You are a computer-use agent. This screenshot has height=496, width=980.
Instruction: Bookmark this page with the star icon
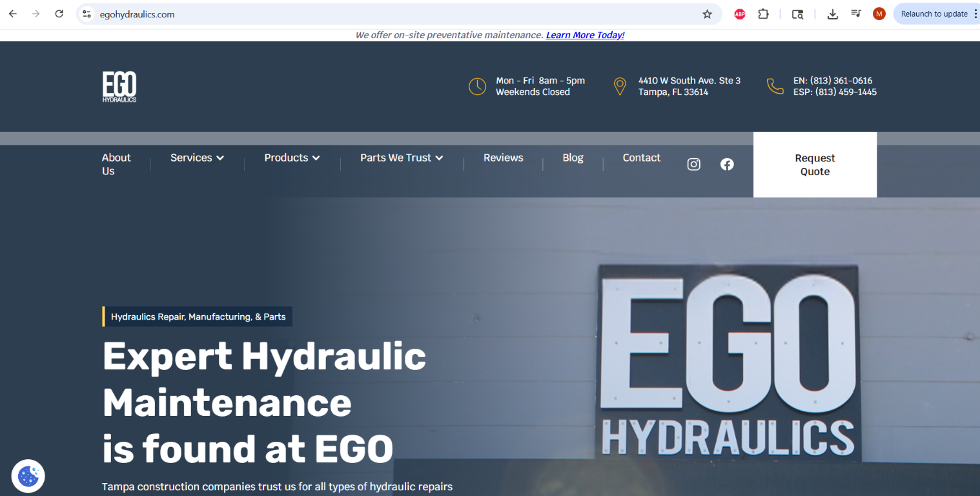707,14
